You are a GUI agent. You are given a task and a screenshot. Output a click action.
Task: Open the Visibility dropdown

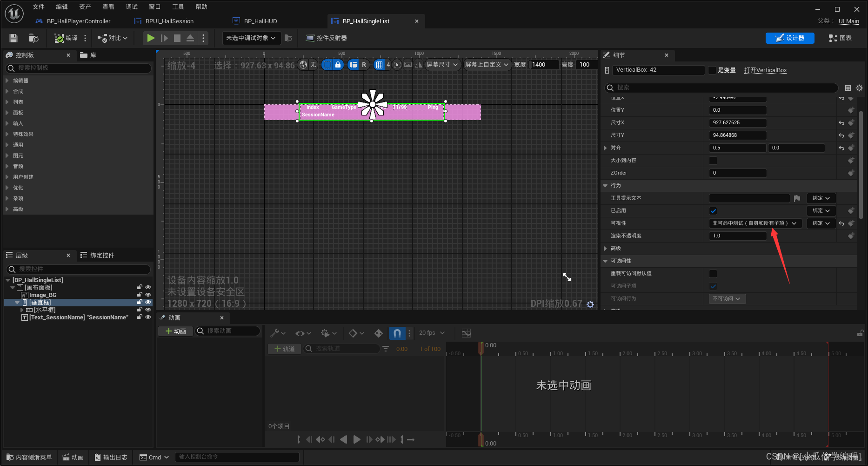tap(755, 223)
